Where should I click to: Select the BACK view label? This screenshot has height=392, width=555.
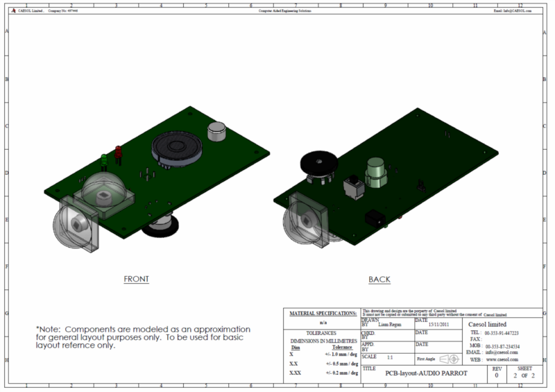(x=379, y=280)
